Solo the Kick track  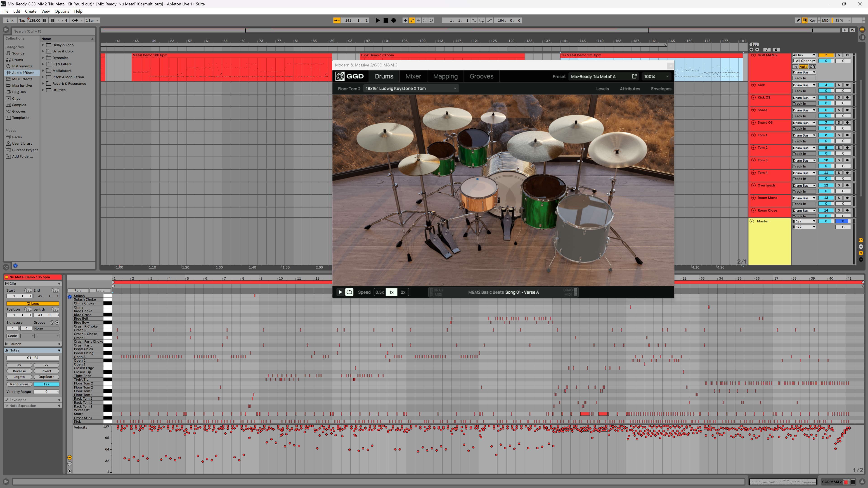839,85
